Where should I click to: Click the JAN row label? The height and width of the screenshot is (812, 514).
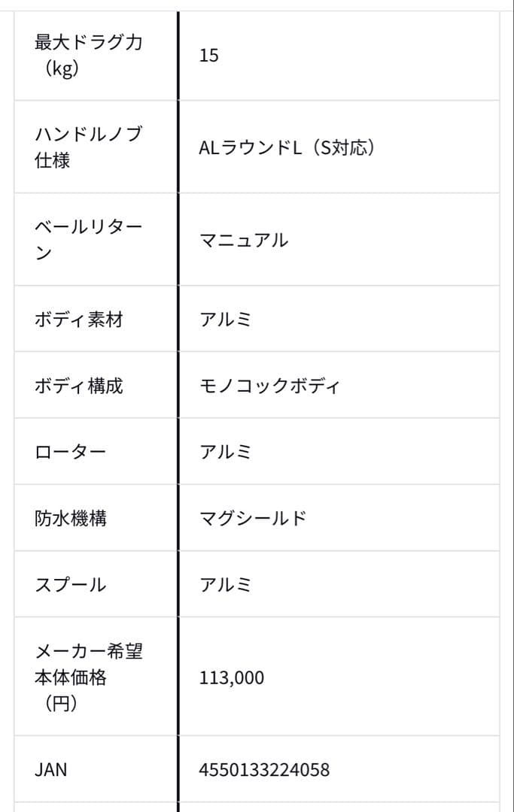click(x=50, y=770)
